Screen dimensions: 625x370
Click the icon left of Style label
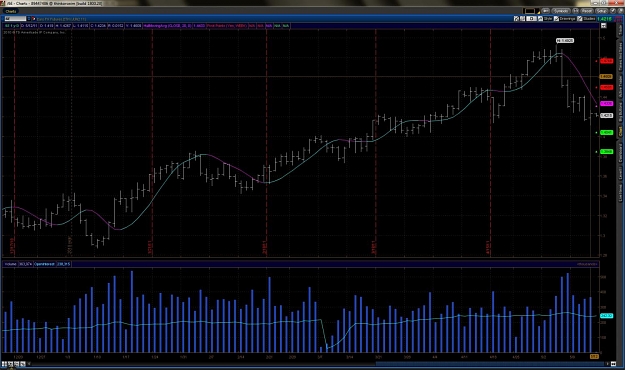point(540,19)
